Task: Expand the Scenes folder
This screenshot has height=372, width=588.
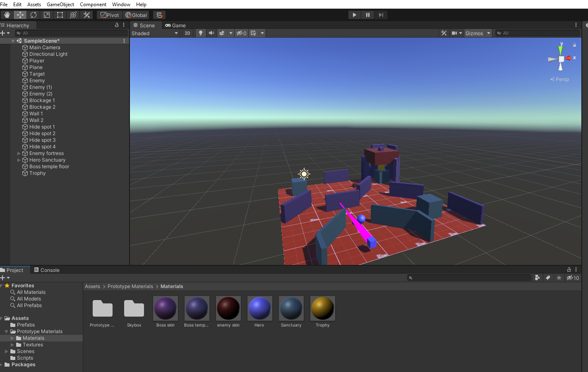Action: point(7,351)
